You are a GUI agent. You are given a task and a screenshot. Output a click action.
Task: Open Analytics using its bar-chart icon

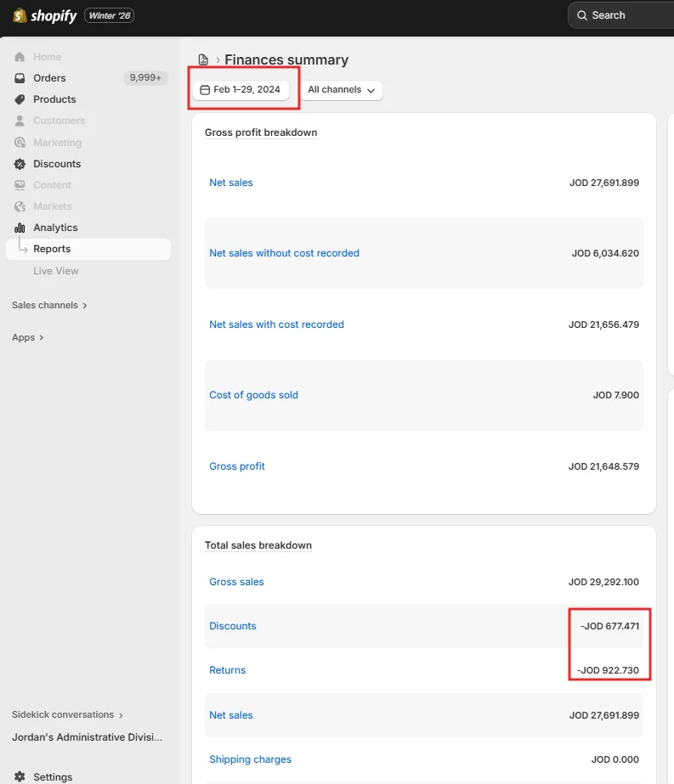point(19,227)
